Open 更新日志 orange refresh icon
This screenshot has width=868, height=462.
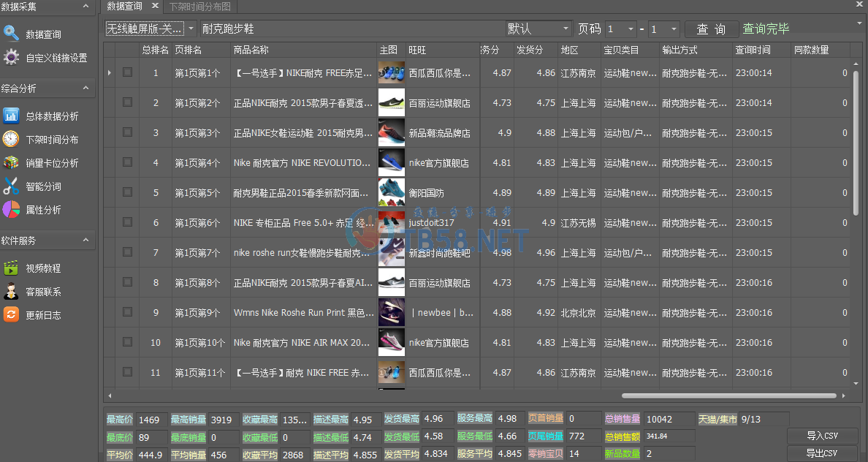coord(11,314)
